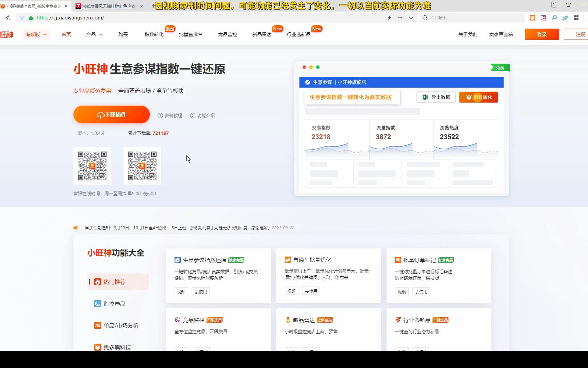Click 去使用 on 直通车批量优化 card
This screenshot has height=368, width=588.
coord(311,291)
